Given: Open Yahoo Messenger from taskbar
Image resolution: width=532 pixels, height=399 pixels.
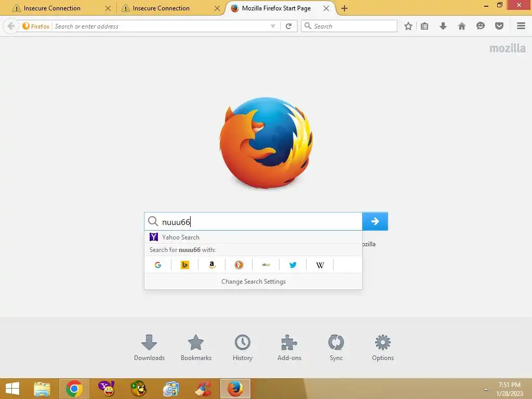Looking at the screenshot, I should pos(106,389).
